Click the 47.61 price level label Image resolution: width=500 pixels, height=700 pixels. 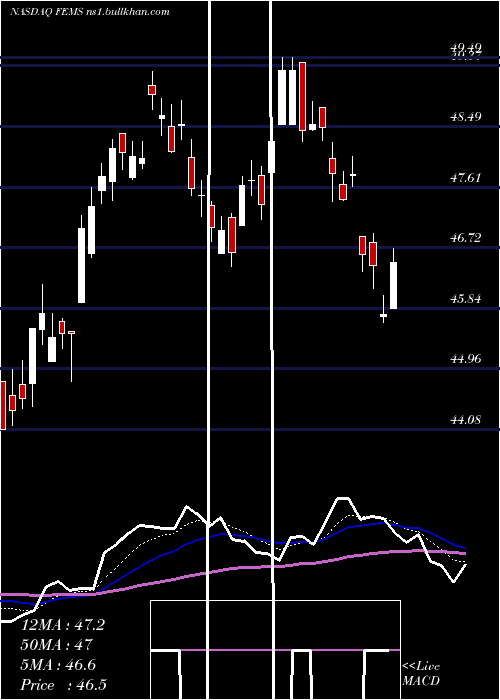(x=466, y=178)
